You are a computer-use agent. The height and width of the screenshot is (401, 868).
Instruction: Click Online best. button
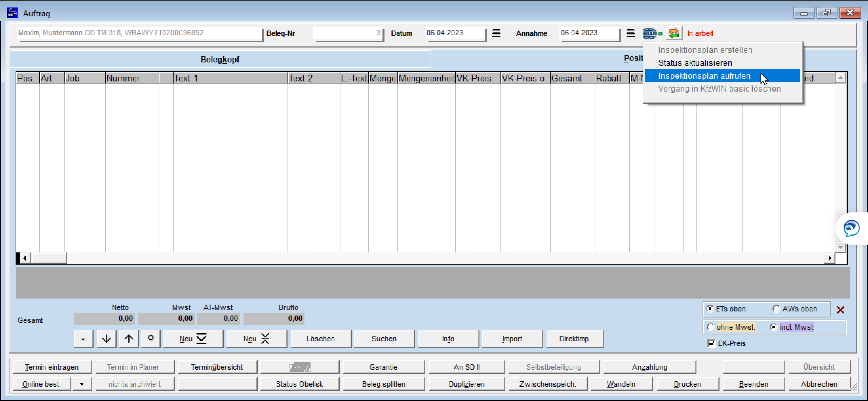42,384
